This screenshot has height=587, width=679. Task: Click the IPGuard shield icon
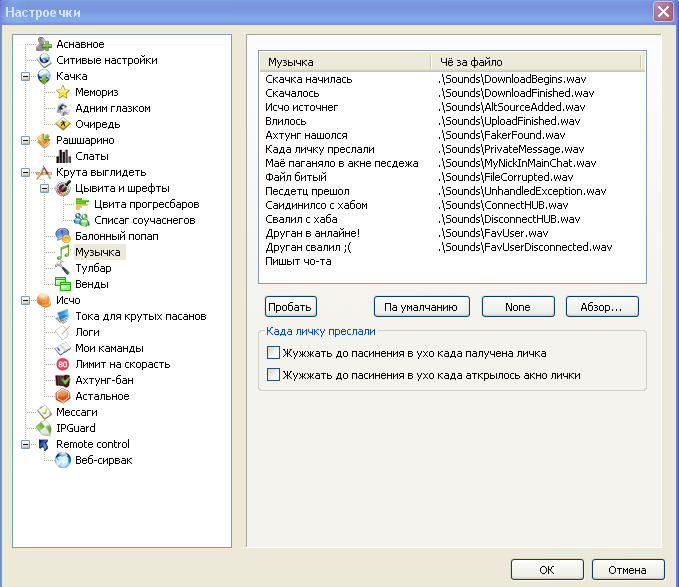(44, 428)
